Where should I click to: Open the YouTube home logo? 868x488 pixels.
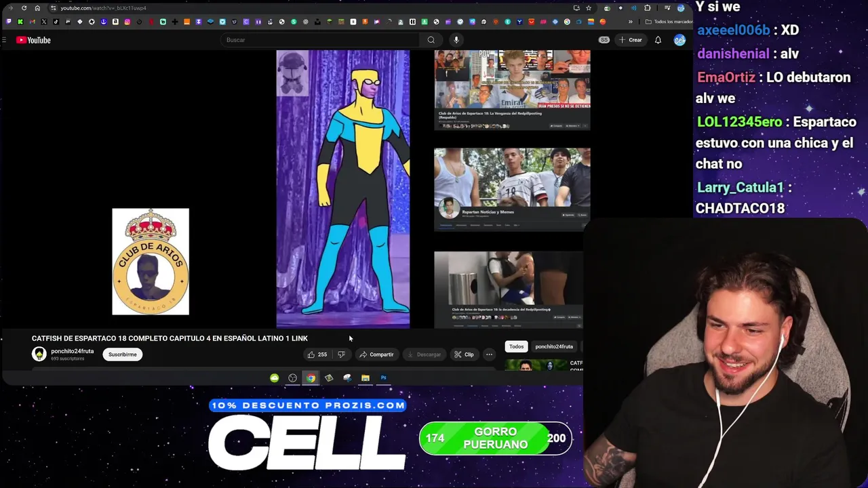[x=33, y=40]
